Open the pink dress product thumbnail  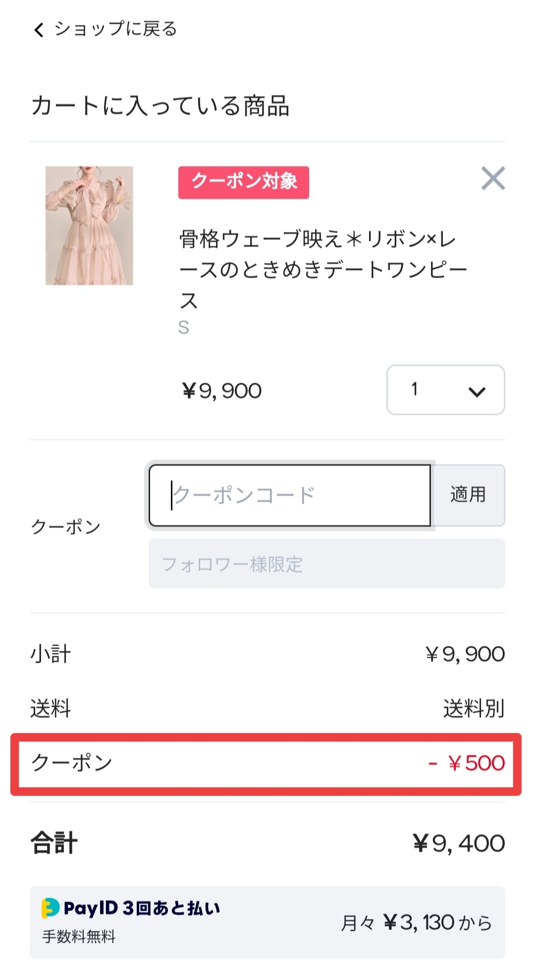[x=89, y=226]
